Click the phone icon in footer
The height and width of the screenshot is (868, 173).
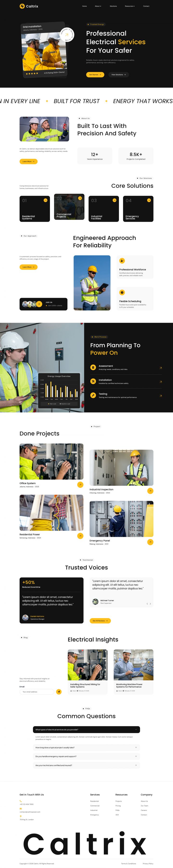pos(21,801)
